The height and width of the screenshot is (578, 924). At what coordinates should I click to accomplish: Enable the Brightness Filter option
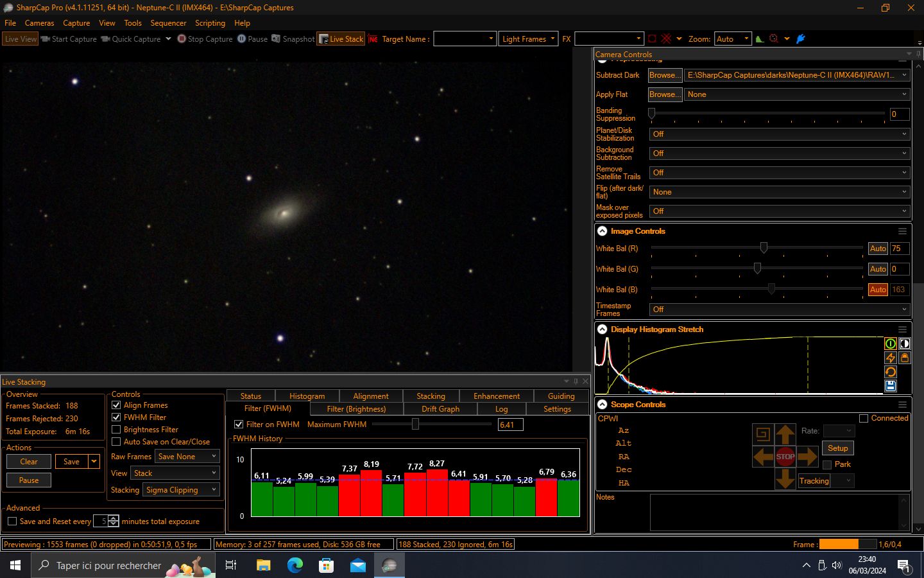116,429
